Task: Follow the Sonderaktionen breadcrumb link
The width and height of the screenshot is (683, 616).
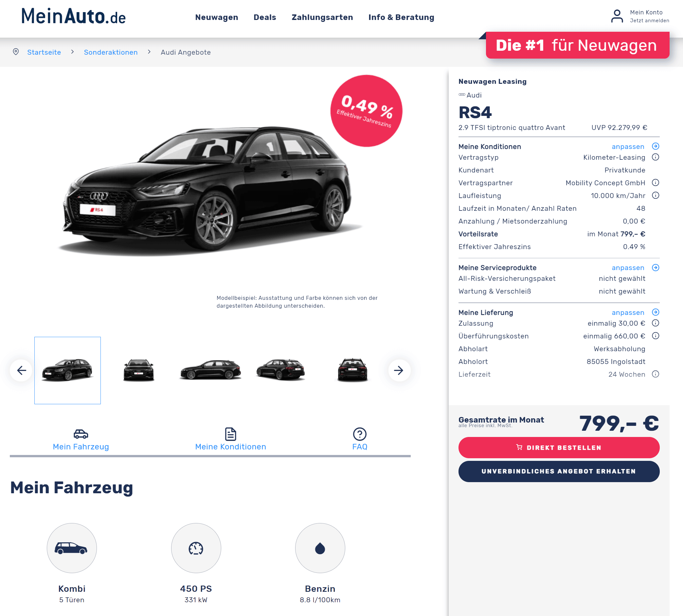Action: (111, 52)
